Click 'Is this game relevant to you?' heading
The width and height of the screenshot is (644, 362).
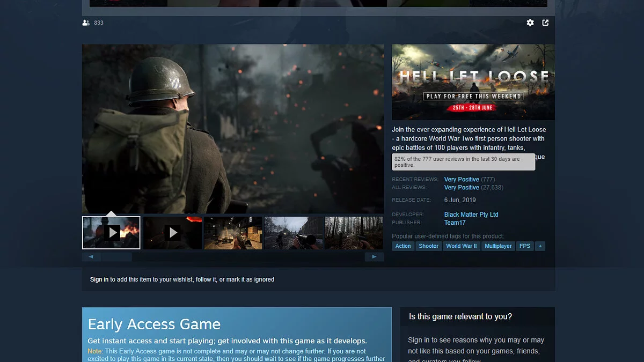[x=460, y=316]
